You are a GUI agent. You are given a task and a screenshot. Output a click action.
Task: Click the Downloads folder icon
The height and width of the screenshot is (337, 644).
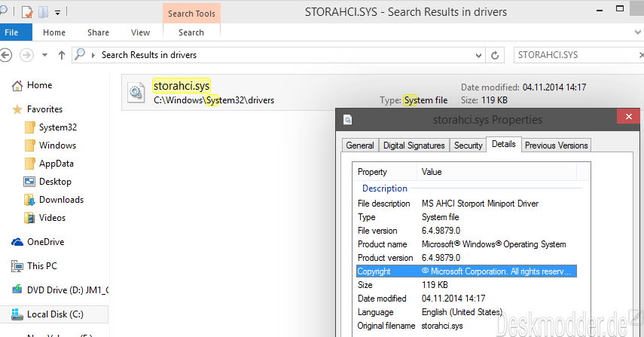pos(29,200)
